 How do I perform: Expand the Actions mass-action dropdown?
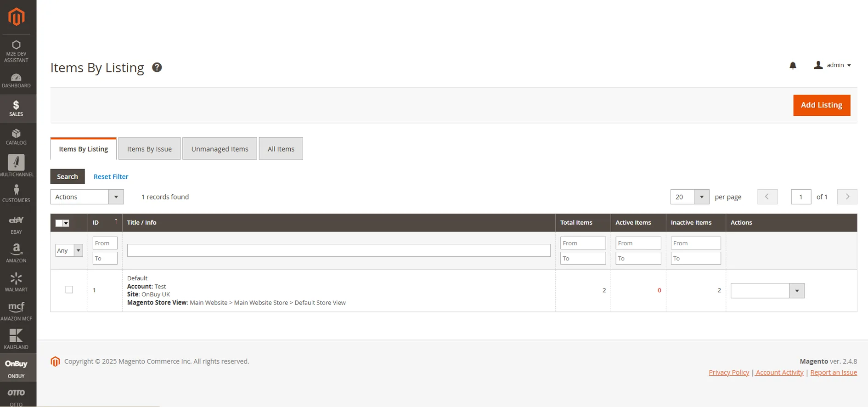[x=87, y=197]
